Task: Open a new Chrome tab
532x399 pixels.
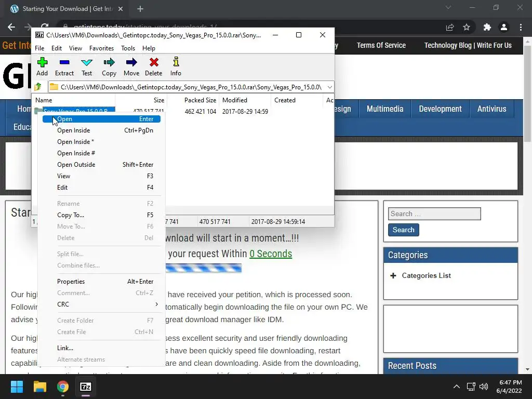Action: coord(140,9)
